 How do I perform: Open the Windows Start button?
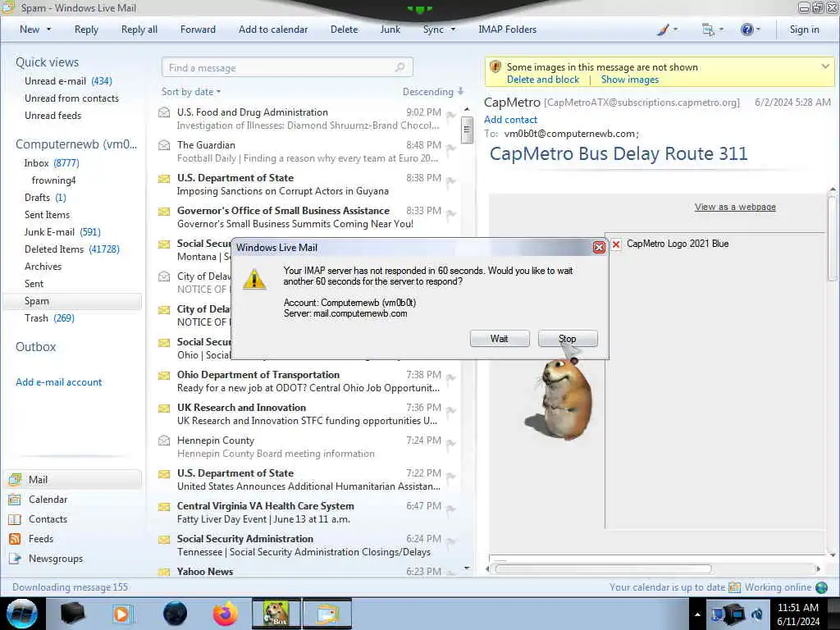22,614
